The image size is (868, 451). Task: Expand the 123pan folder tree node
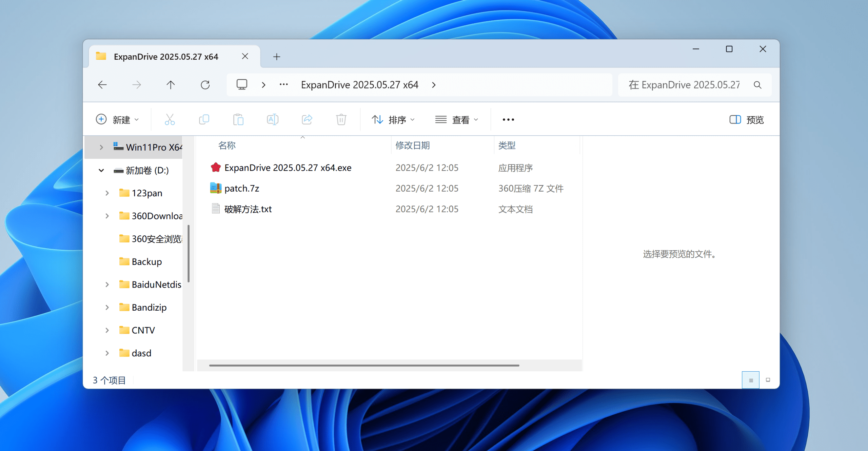[107, 193]
